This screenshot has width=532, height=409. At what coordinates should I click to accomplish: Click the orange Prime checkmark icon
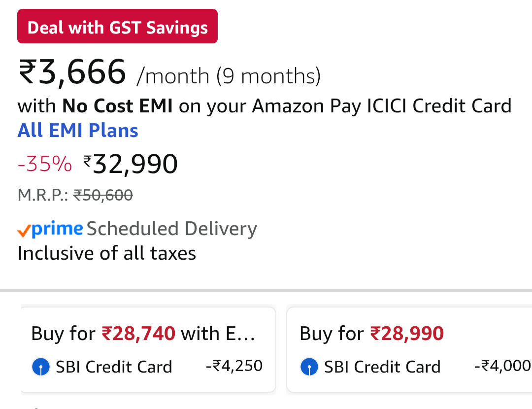[24, 230]
